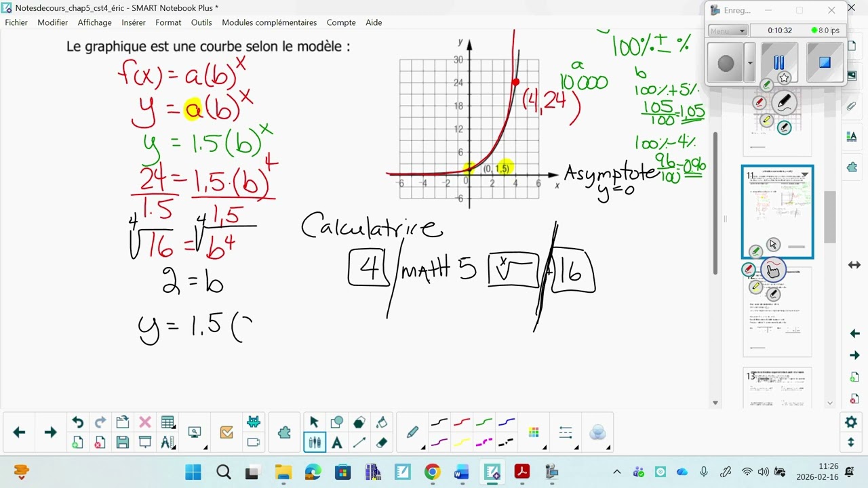Image resolution: width=868 pixels, height=488 pixels.
Task: Move the toolbar with the vertical arrows icon
Action: [851, 443]
